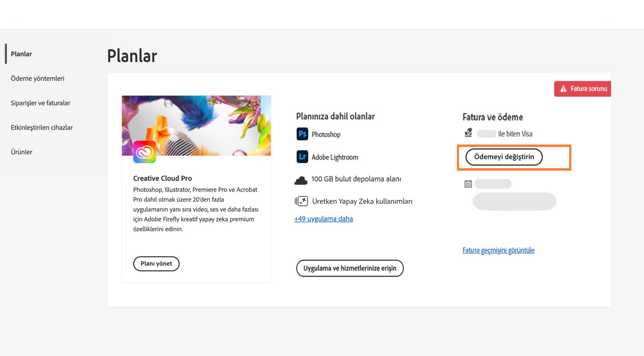644x356 pixels.
Task: Click 100 GB bulut depolama alanı text
Action: click(x=356, y=179)
